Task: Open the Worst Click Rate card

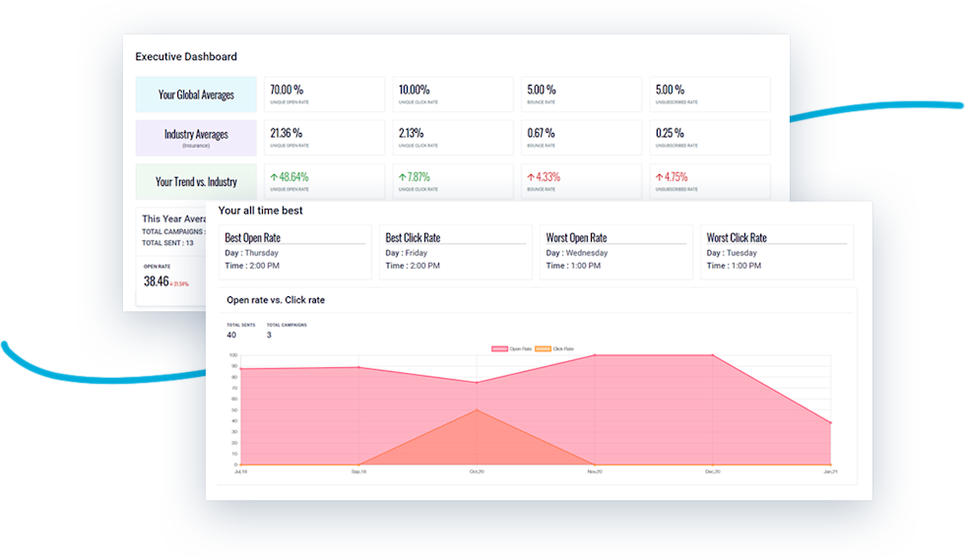Action: pos(777,252)
